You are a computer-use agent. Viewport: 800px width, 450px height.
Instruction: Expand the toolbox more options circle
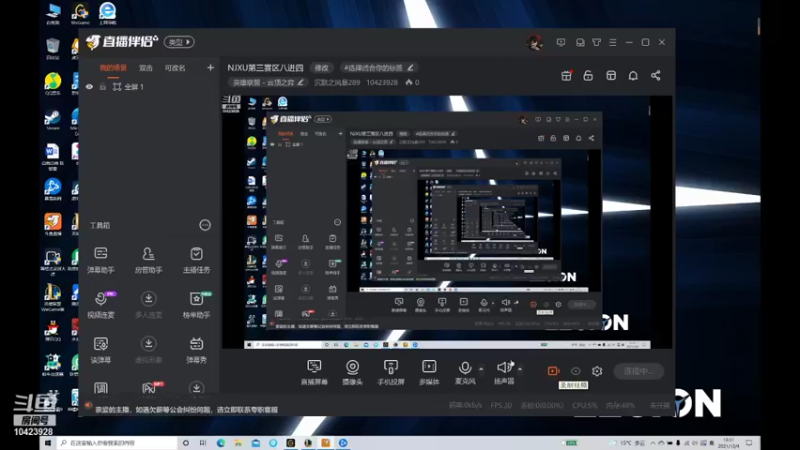click(x=205, y=225)
